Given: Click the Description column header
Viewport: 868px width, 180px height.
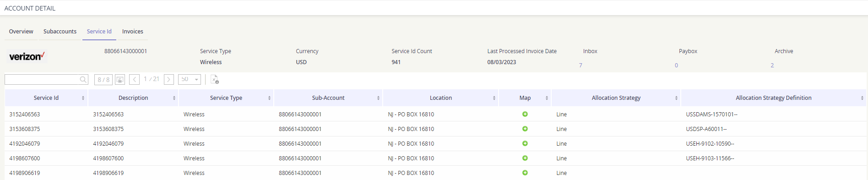Looking at the screenshot, I should pos(133,98).
